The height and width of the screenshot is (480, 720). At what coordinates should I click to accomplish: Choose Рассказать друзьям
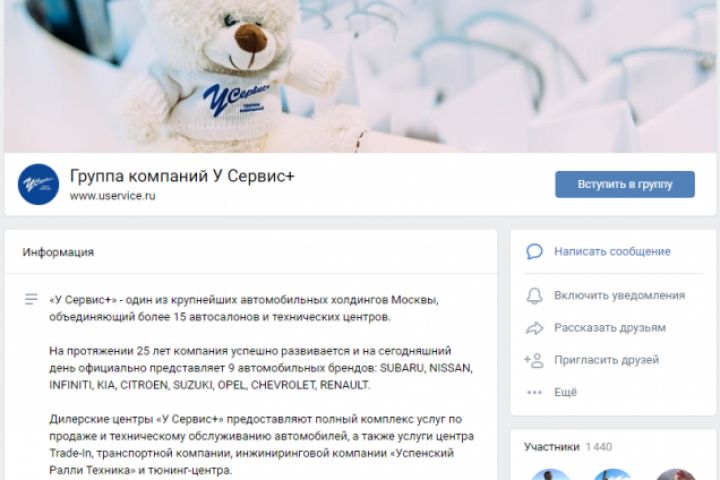[610, 328]
